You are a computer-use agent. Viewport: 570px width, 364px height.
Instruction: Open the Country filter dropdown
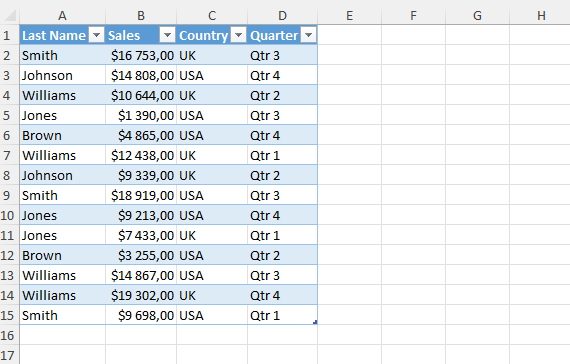[238, 35]
